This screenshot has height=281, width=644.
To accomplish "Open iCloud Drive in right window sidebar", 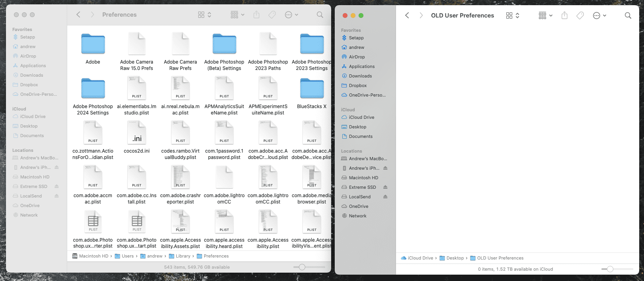I will 361,117.
